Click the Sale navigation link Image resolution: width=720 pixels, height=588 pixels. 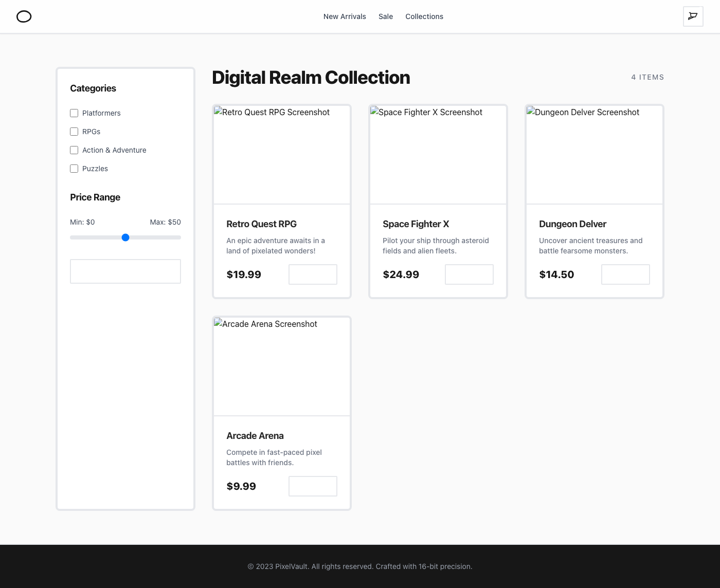tap(386, 16)
